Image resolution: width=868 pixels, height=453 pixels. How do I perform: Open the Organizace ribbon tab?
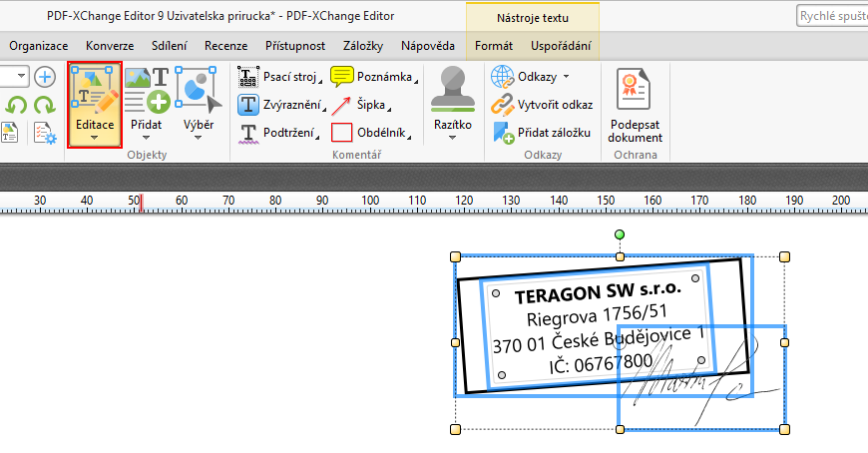click(x=39, y=46)
